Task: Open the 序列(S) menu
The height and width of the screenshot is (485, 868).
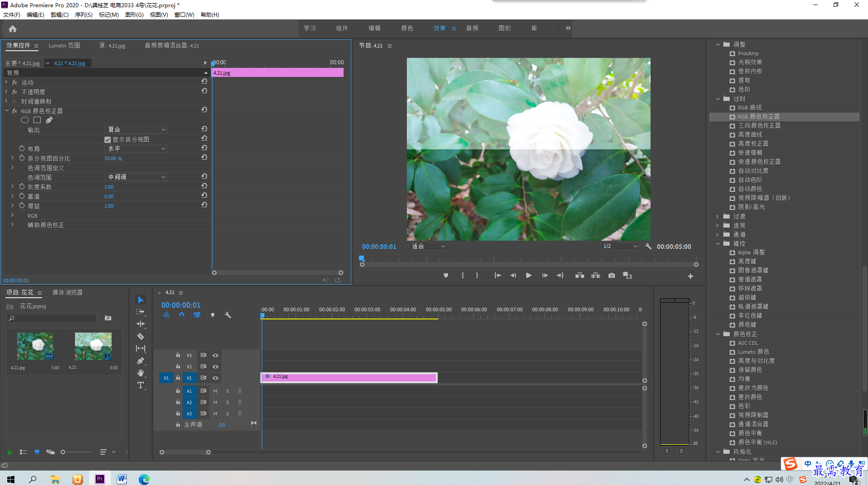Action: (83, 15)
